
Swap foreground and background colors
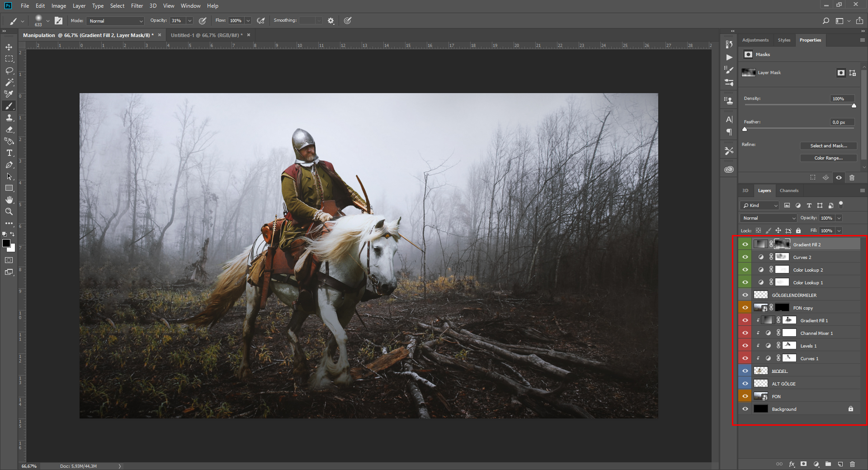point(13,234)
